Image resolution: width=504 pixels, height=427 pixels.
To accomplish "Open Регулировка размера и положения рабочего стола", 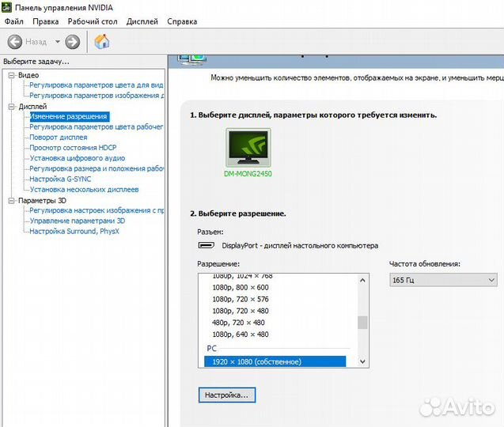I will pyautogui.click(x=97, y=168).
